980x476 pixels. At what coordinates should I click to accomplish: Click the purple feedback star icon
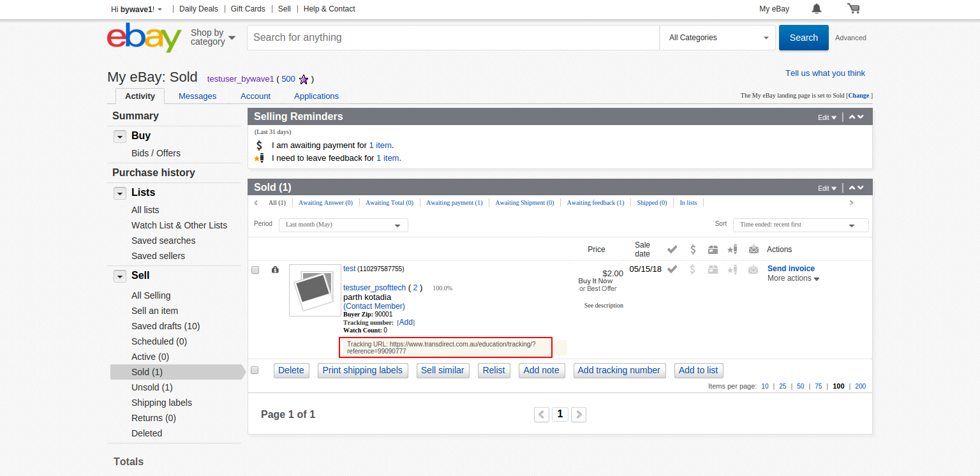pyautogui.click(x=304, y=80)
